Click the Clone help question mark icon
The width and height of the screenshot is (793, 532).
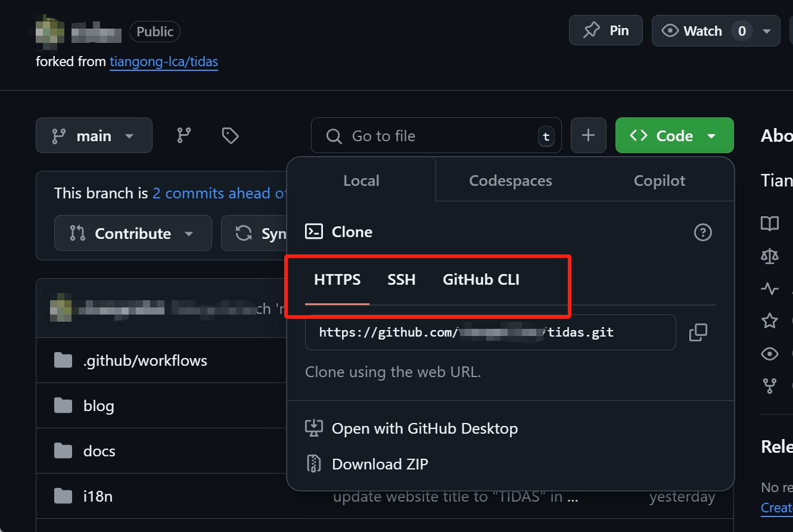tap(703, 232)
